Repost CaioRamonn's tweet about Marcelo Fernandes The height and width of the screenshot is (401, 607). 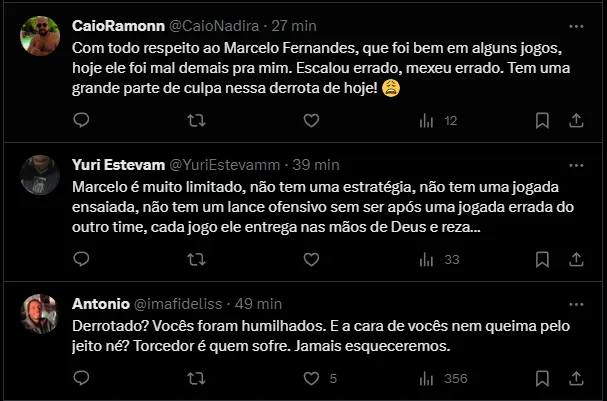[x=197, y=120]
